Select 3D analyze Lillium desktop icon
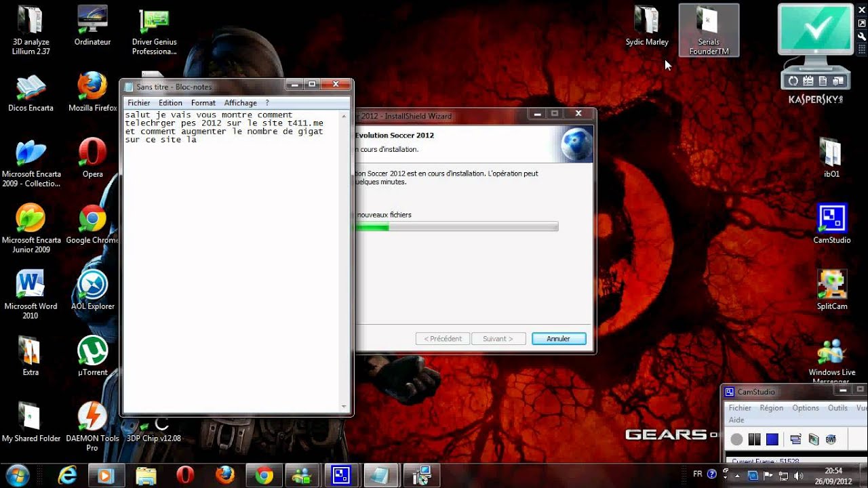The width and height of the screenshot is (868, 488). pyautogui.click(x=31, y=30)
